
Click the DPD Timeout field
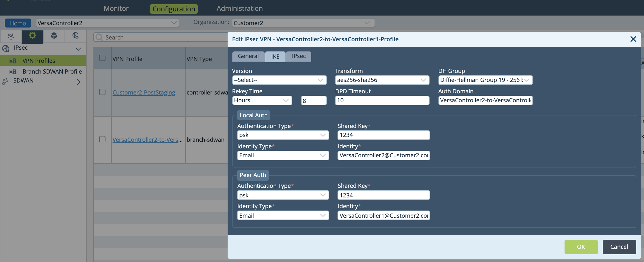click(x=382, y=100)
